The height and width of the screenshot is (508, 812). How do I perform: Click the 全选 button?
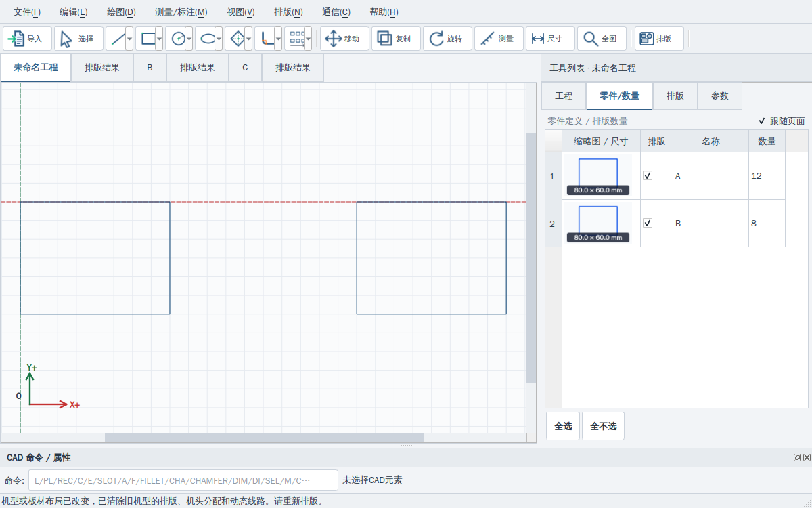point(563,426)
